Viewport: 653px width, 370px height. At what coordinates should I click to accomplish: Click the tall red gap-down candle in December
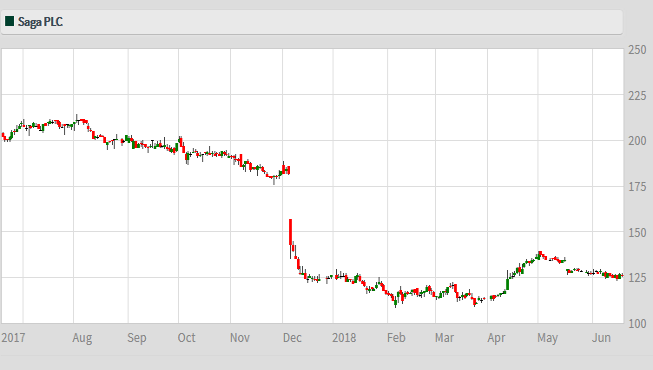[290, 232]
